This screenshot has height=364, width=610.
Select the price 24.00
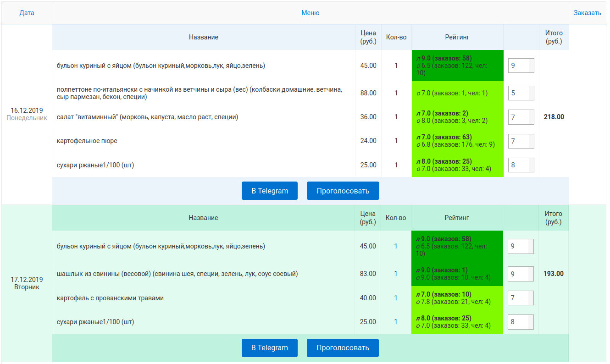368,141
